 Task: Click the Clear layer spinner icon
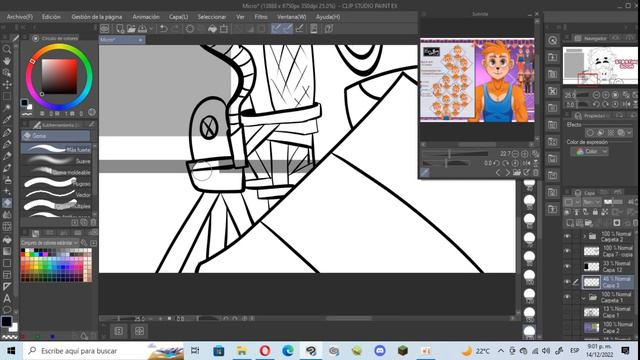(x=190, y=29)
